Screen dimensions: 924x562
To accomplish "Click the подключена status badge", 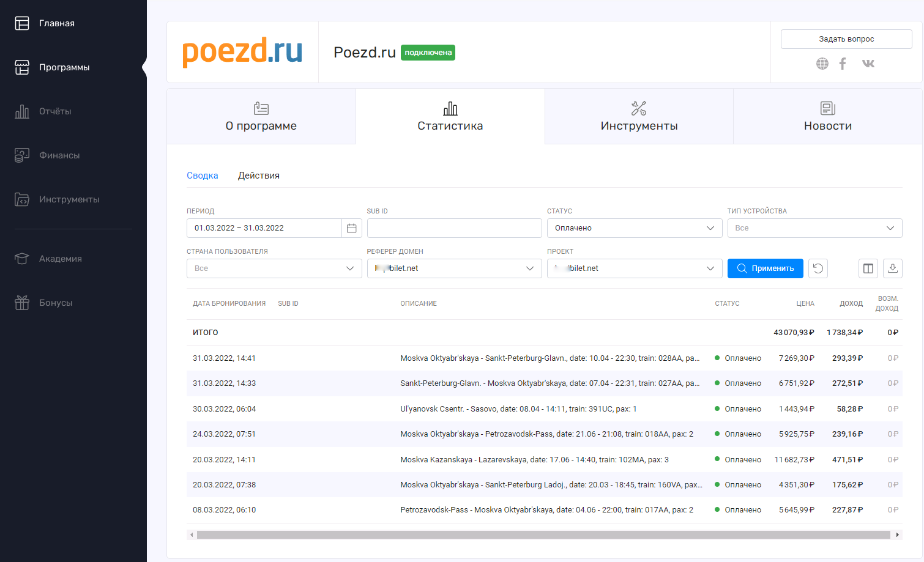I will pos(428,53).
